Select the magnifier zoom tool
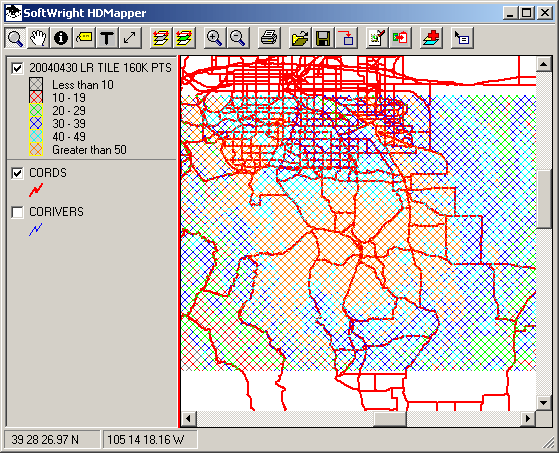This screenshot has width=559, height=453. 15,38
